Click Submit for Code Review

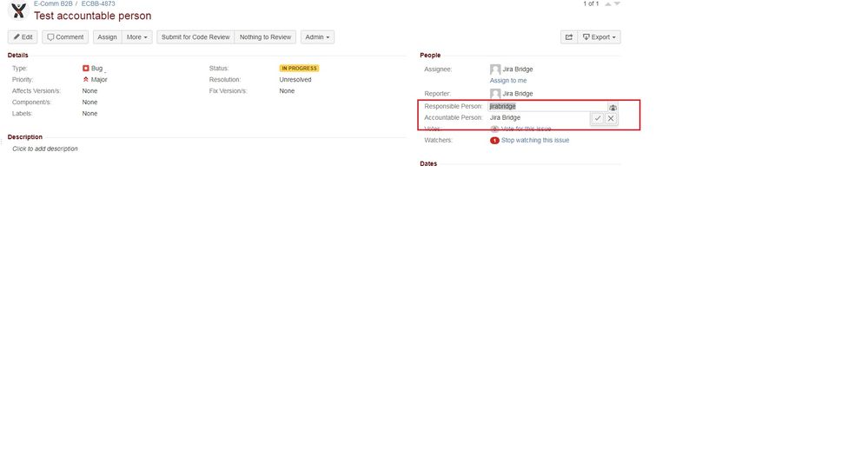click(x=195, y=37)
